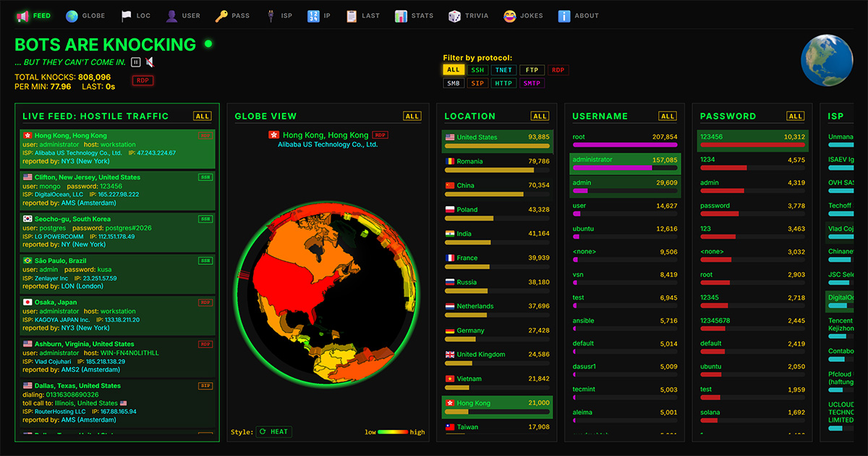The image size is (868, 456).
Task: Filter by TNET protocol
Action: pos(503,70)
